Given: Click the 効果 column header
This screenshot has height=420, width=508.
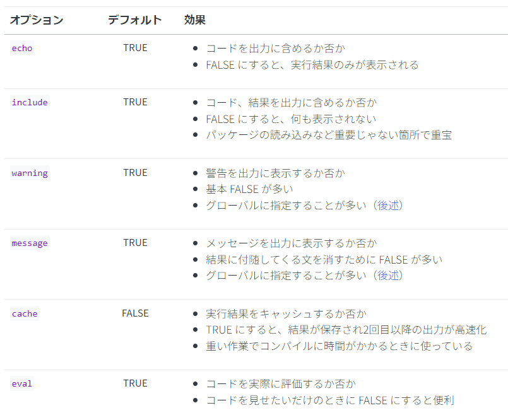Looking at the screenshot, I should pyautogui.click(x=195, y=20).
